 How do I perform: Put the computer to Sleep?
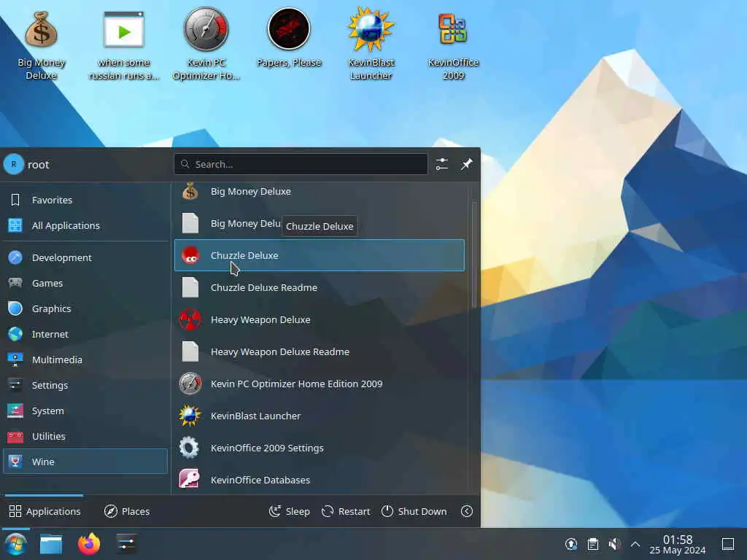coord(289,511)
